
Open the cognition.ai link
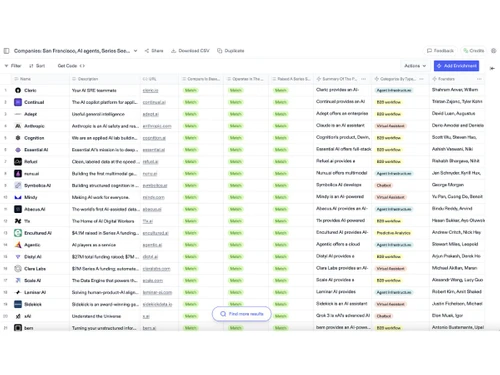[x=154, y=138]
